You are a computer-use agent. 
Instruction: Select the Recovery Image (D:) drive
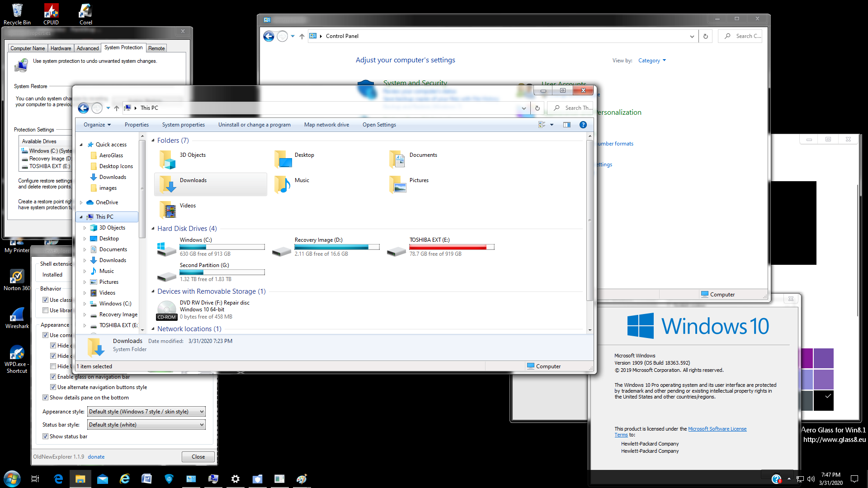(325, 247)
